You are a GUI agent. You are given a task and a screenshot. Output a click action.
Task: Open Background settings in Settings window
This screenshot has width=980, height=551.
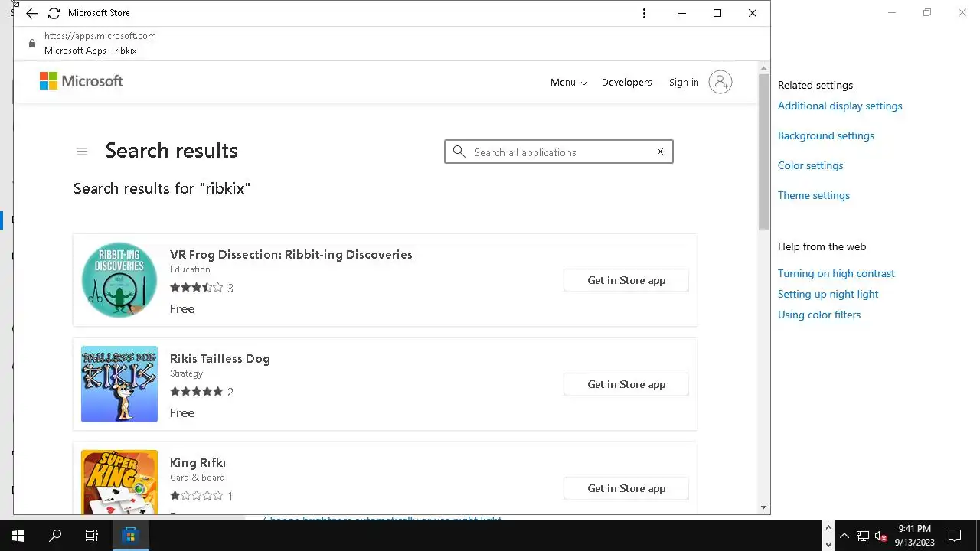click(x=826, y=135)
